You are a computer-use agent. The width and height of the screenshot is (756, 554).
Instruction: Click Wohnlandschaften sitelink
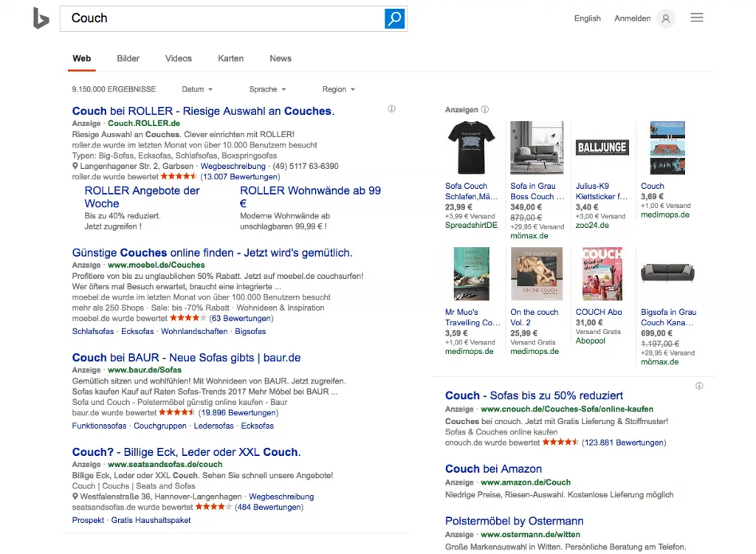pos(194,331)
